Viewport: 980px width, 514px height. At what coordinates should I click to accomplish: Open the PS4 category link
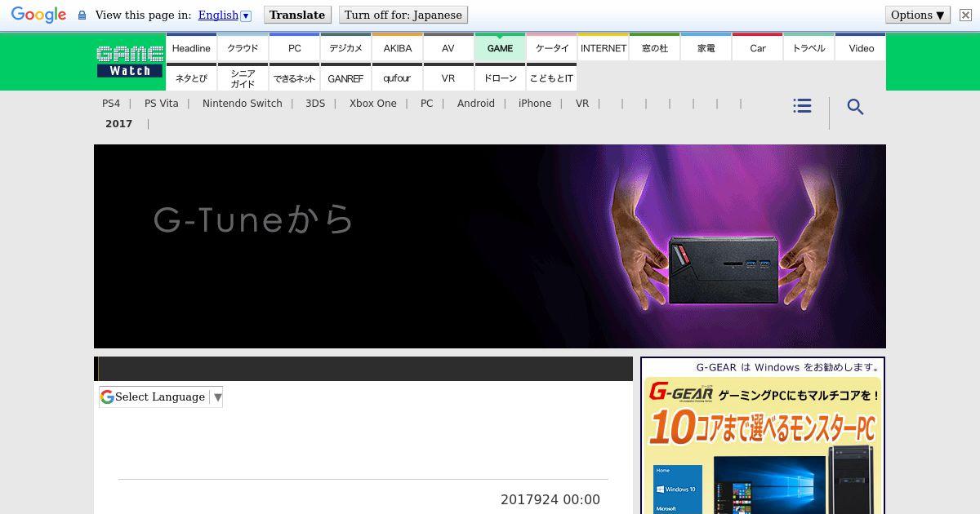point(111,104)
